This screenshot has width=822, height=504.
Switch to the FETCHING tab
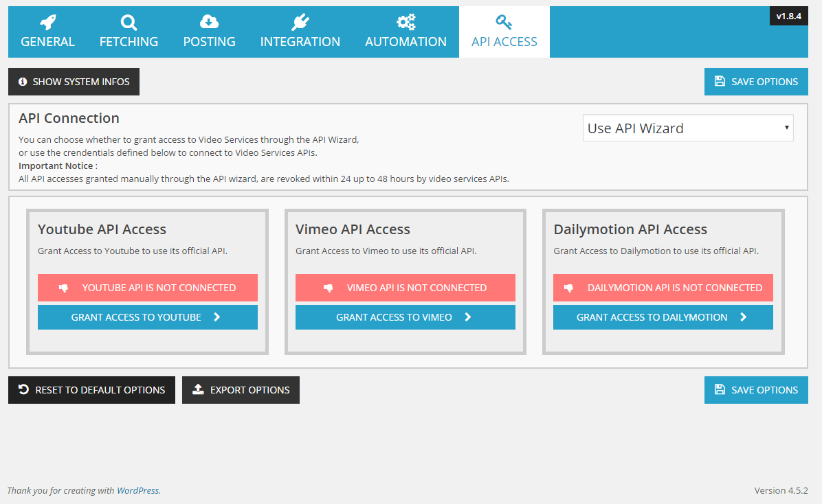point(129,32)
